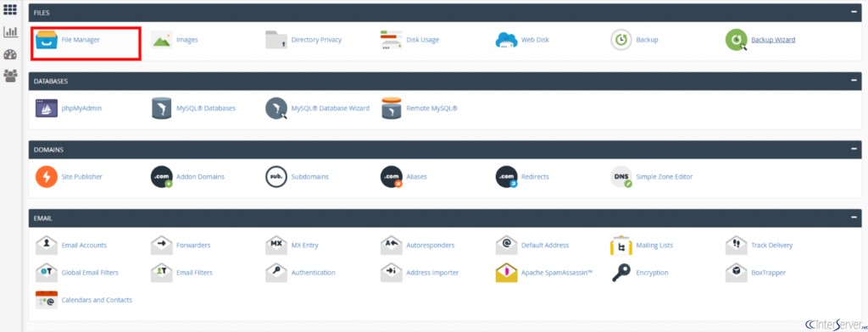Open the Backup Wizard link
Image resolution: width=868 pixels, height=332 pixels.
pos(773,40)
